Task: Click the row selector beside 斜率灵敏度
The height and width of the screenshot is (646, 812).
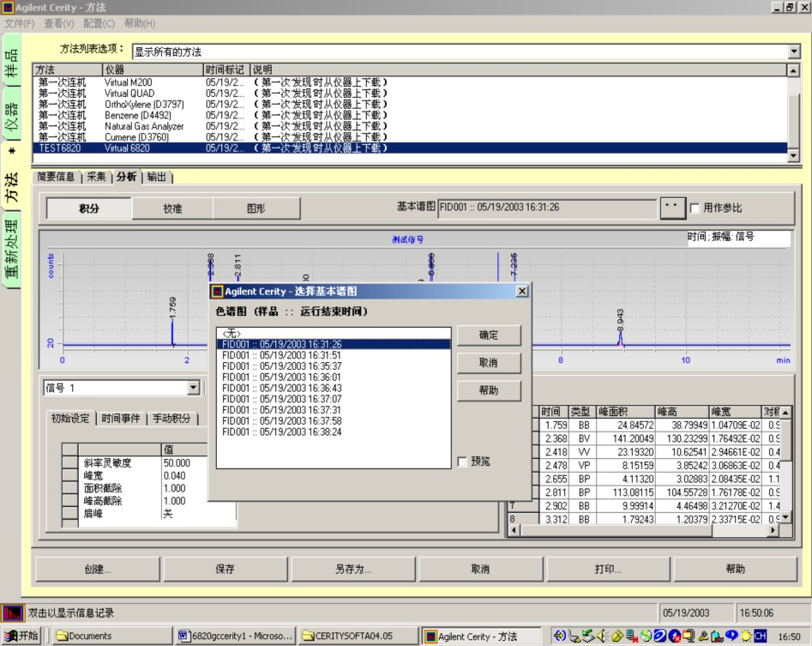Action: coord(70,462)
